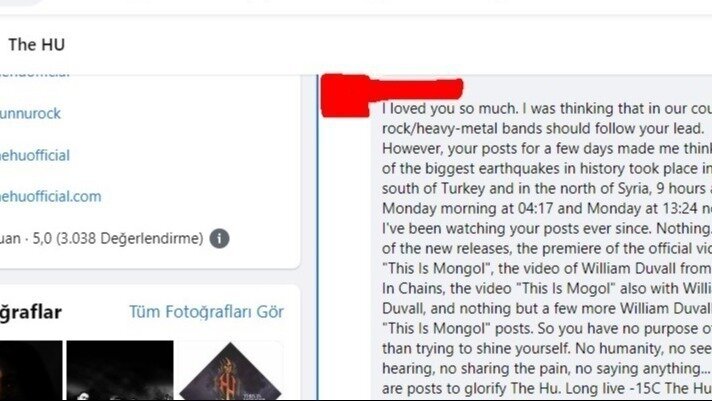Click the line 'Monday morning at 04:17'
This screenshot has width=712, height=401.
point(547,208)
